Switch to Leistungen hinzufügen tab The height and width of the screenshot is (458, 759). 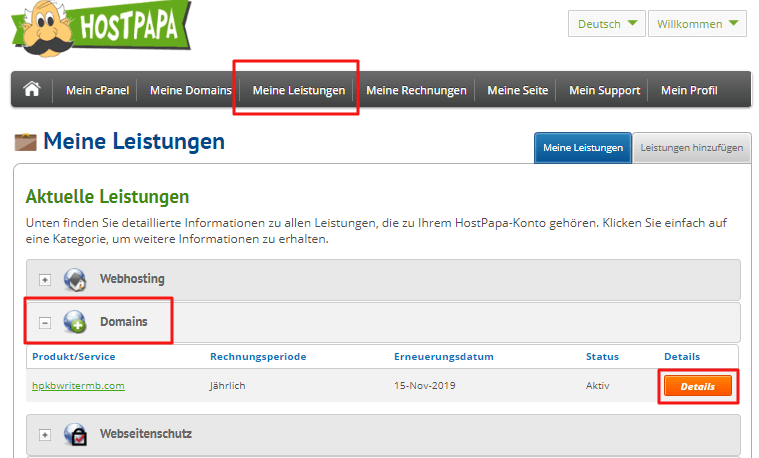(692, 148)
